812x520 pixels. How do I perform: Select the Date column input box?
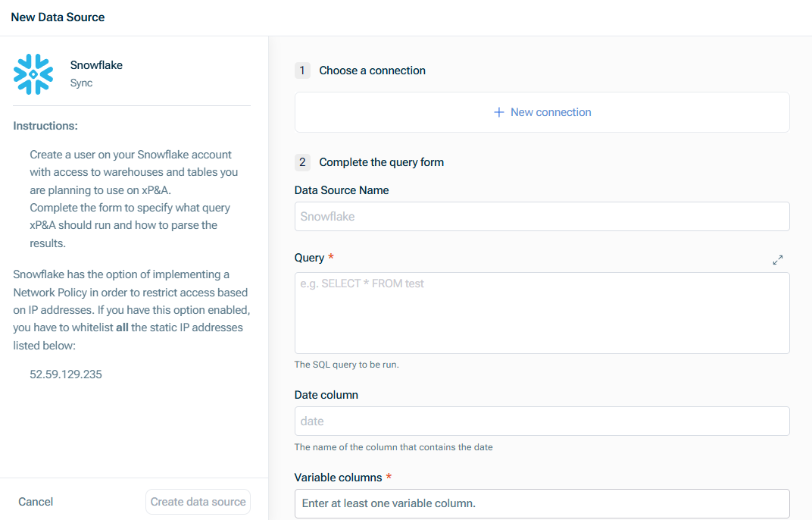click(x=542, y=421)
